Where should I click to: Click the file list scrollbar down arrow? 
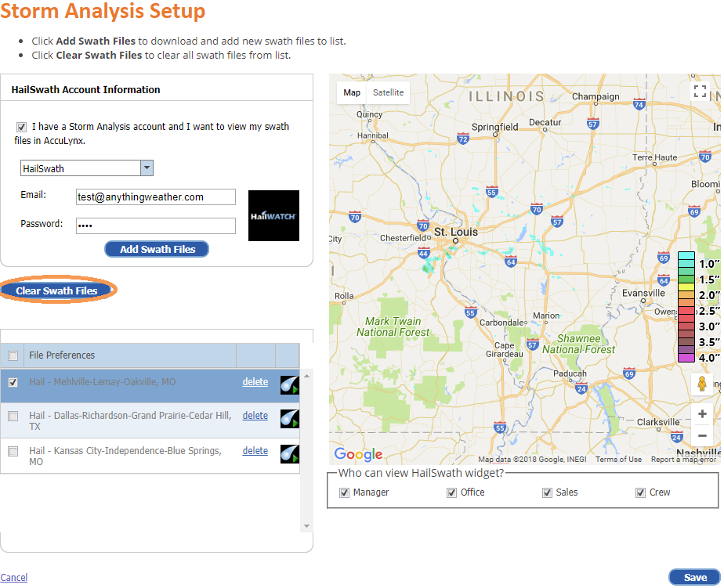306,526
